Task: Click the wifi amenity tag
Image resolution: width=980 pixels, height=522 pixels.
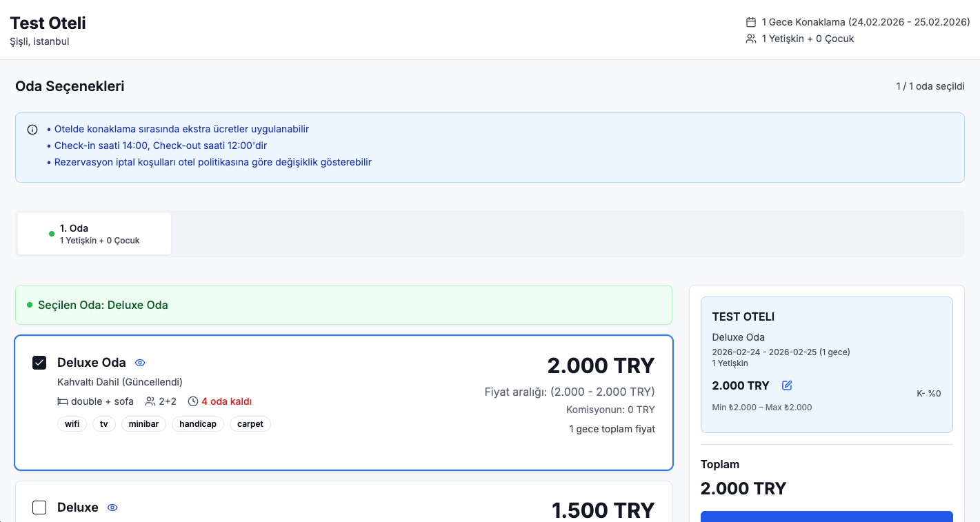Action: [72, 424]
